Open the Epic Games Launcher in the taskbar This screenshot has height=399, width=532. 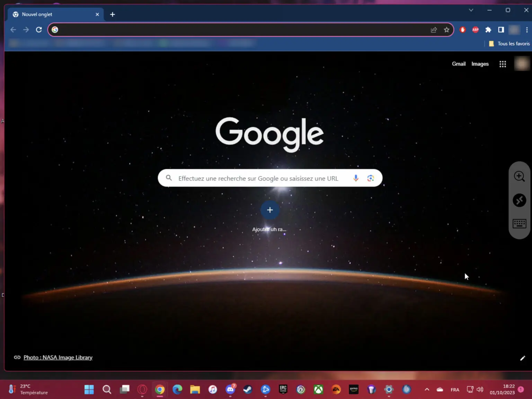click(283, 389)
